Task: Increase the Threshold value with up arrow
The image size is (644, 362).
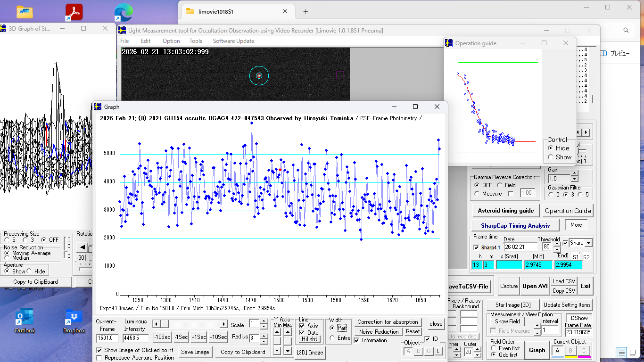Action: pos(556,244)
